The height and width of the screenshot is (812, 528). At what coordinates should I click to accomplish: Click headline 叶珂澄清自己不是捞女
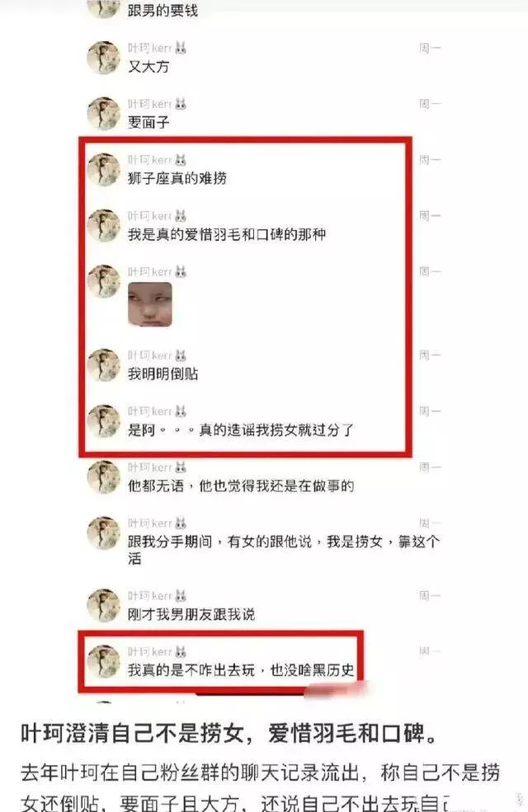[230, 734]
